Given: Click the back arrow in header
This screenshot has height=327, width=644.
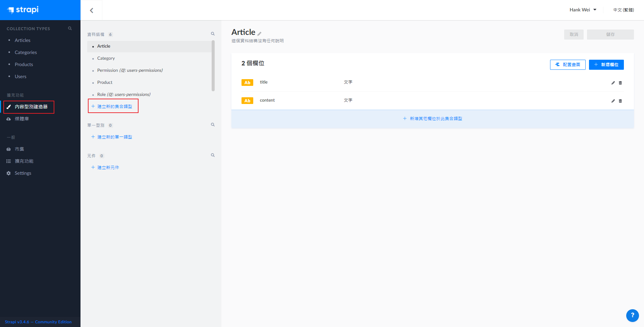Looking at the screenshot, I should click(92, 10).
